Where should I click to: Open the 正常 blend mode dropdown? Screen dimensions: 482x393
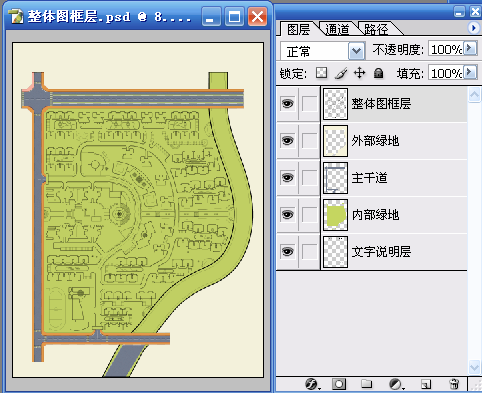[x=356, y=51]
